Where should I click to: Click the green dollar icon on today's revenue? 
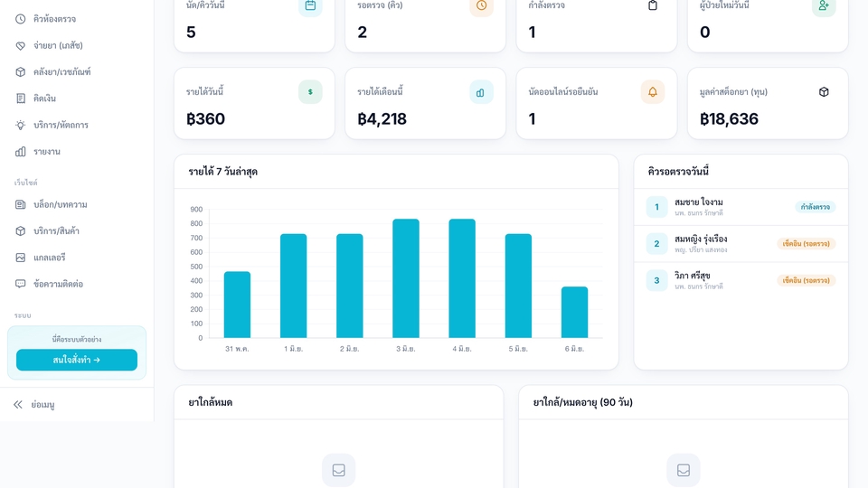(310, 92)
